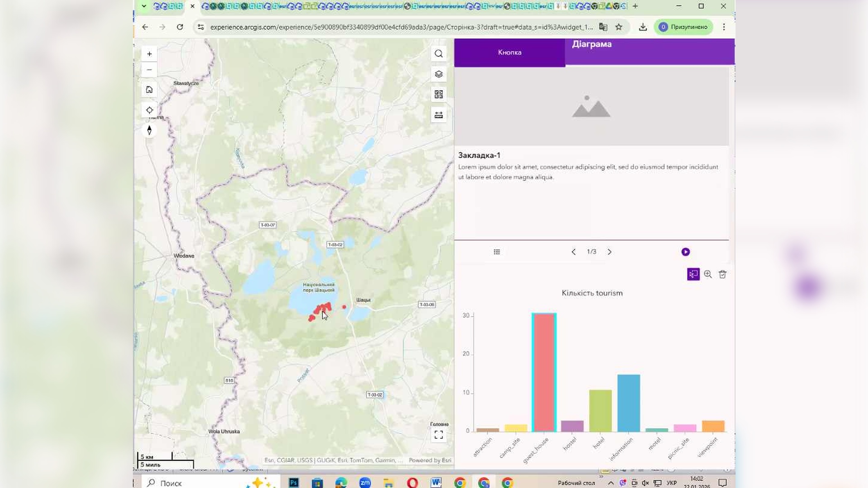This screenshot has height=488, width=868.
Task: Toggle chart selection mode button
Action: pyautogui.click(x=693, y=274)
